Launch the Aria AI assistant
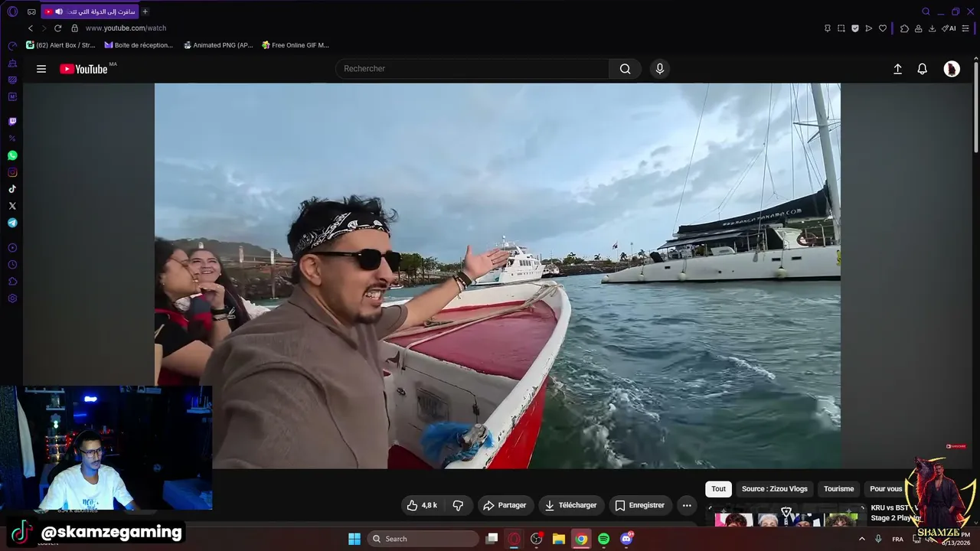 click(949, 28)
